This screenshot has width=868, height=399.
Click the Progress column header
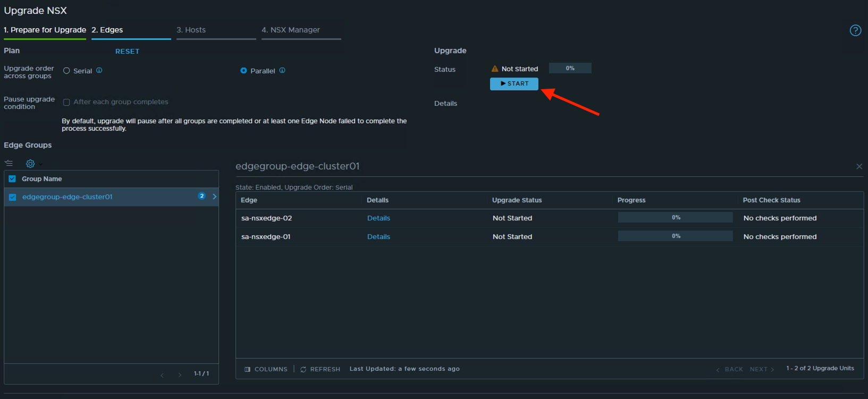pyautogui.click(x=631, y=200)
